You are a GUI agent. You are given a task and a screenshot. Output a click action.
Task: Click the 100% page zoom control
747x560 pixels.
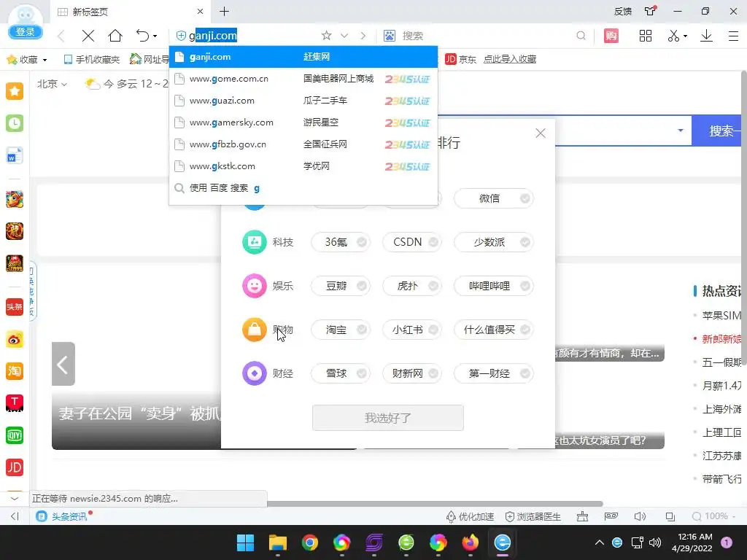click(x=713, y=517)
